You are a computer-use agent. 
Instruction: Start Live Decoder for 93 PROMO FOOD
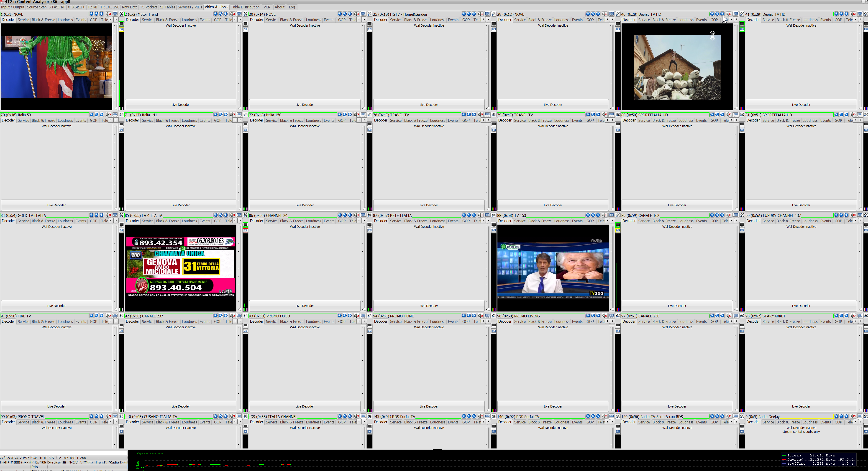point(304,406)
